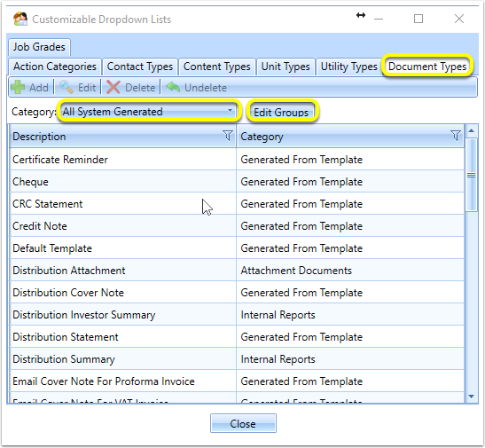Switch to the Action Categories tab
The height and width of the screenshot is (448, 485).
pyautogui.click(x=55, y=67)
